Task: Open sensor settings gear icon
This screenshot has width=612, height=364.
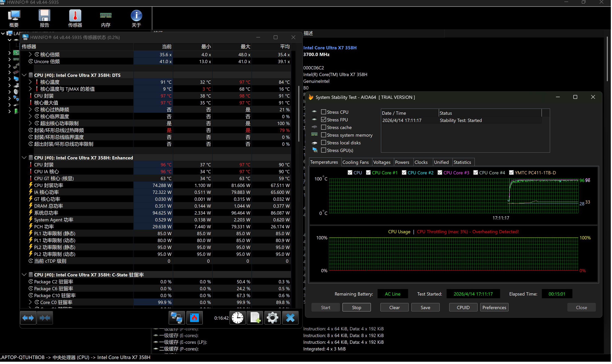Action: click(272, 318)
